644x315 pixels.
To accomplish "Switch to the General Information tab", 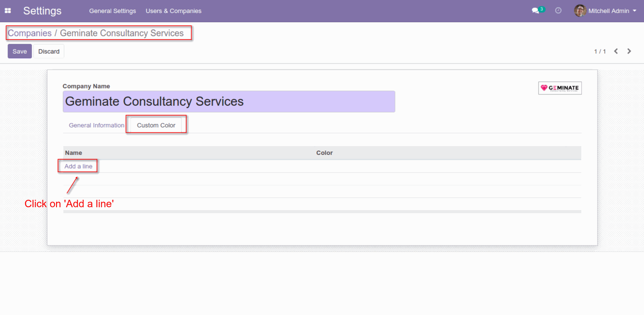I will pyautogui.click(x=96, y=125).
